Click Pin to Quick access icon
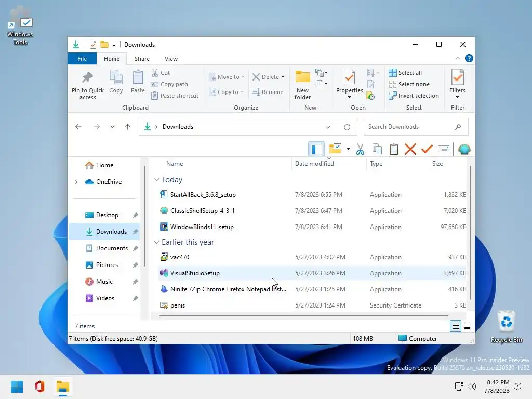 87,77
